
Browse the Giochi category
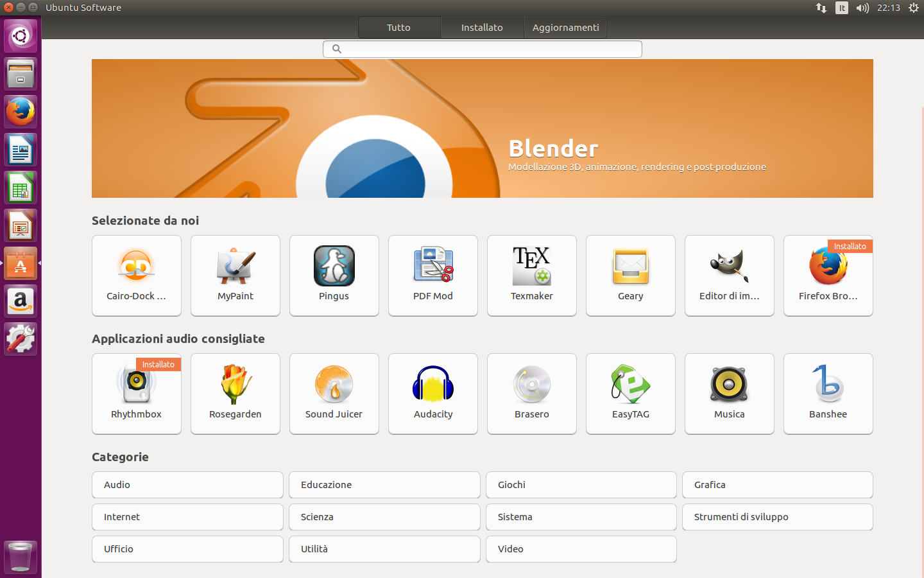(581, 485)
